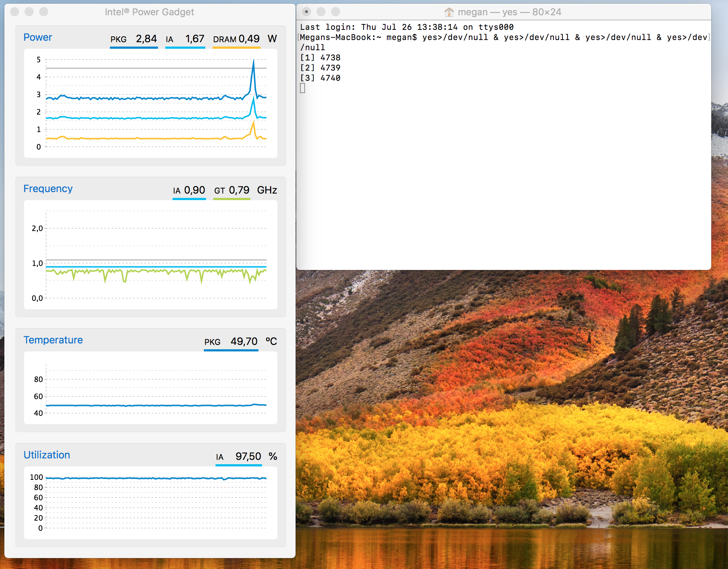The height and width of the screenshot is (569, 728).
Task: Click the Power Gadget close button
Action: pyautogui.click(x=15, y=12)
